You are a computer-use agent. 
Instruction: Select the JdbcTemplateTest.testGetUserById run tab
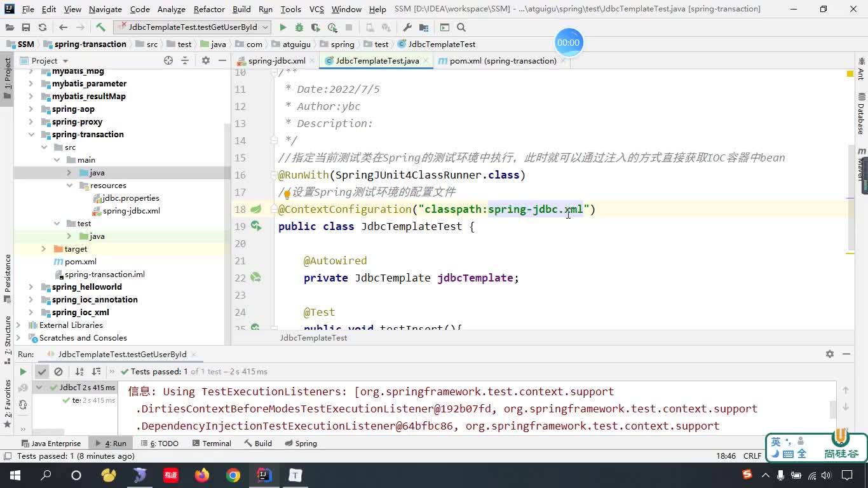point(122,355)
